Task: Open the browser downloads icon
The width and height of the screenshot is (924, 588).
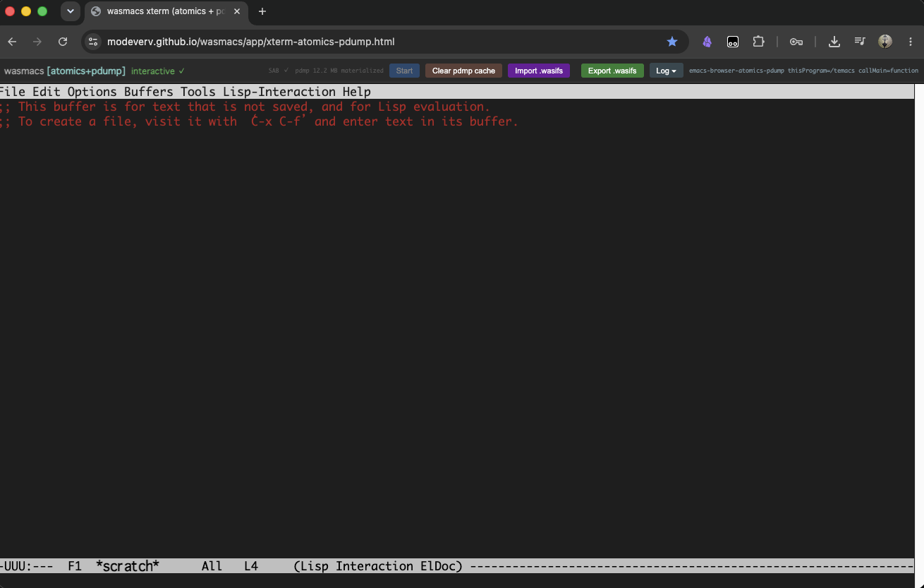Action: [x=834, y=42]
